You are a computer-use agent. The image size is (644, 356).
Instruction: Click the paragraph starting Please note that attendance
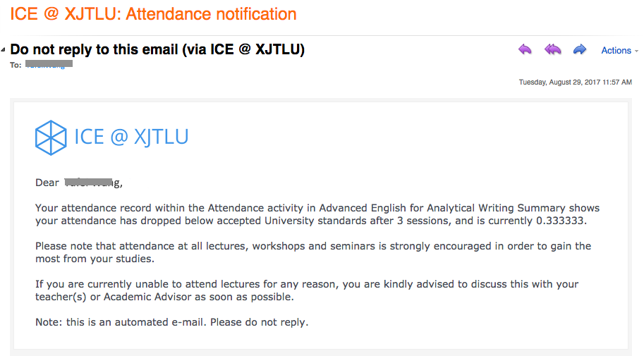point(313,252)
